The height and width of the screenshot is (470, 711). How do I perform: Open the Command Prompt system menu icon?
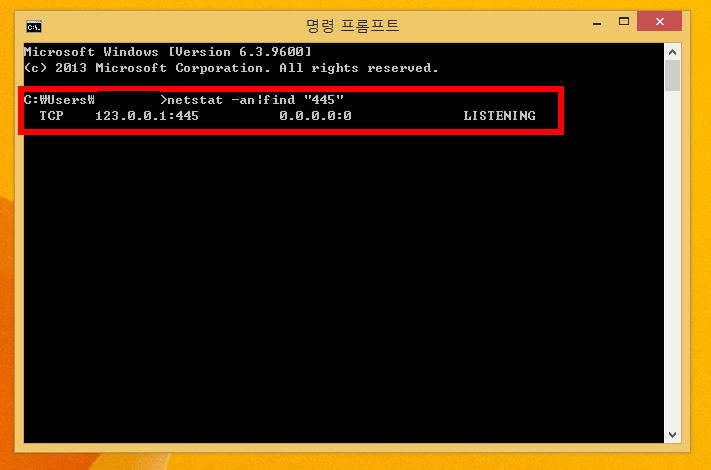pyautogui.click(x=34, y=27)
